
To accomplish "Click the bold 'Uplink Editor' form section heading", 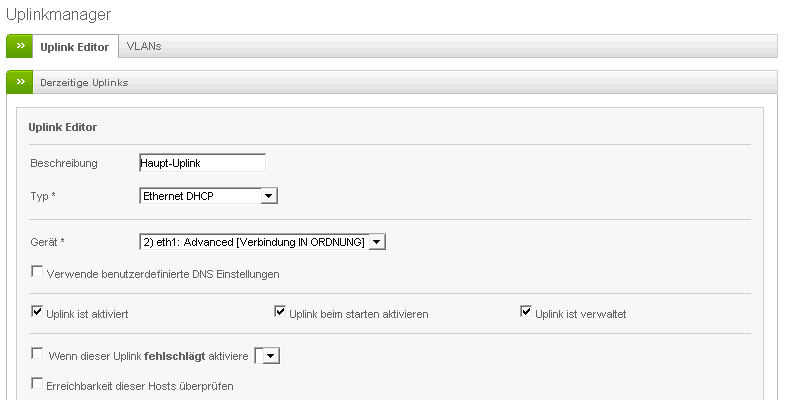I will pos(62,127).
